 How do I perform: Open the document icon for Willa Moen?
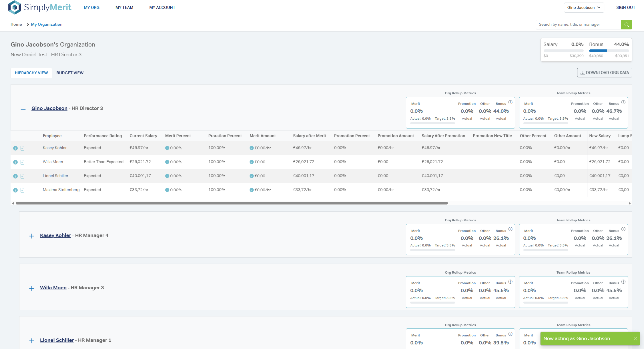22,162
